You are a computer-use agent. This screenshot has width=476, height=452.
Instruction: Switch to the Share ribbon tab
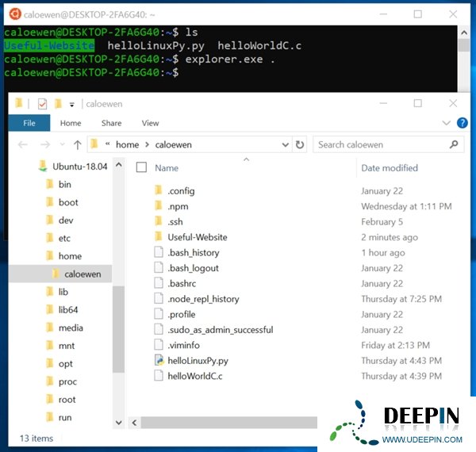(x=111, y=123)
